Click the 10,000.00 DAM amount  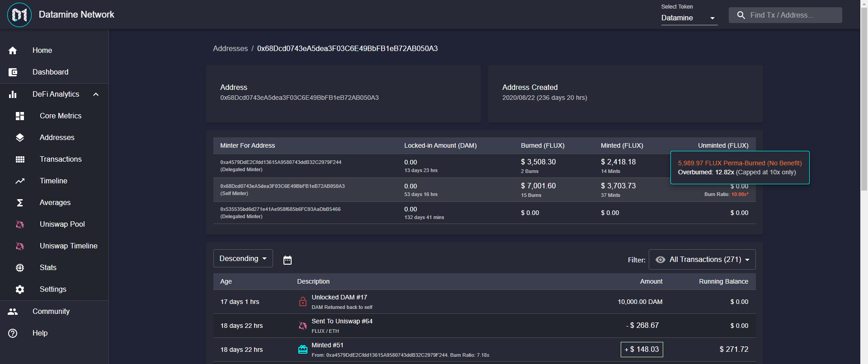[640, 302]
